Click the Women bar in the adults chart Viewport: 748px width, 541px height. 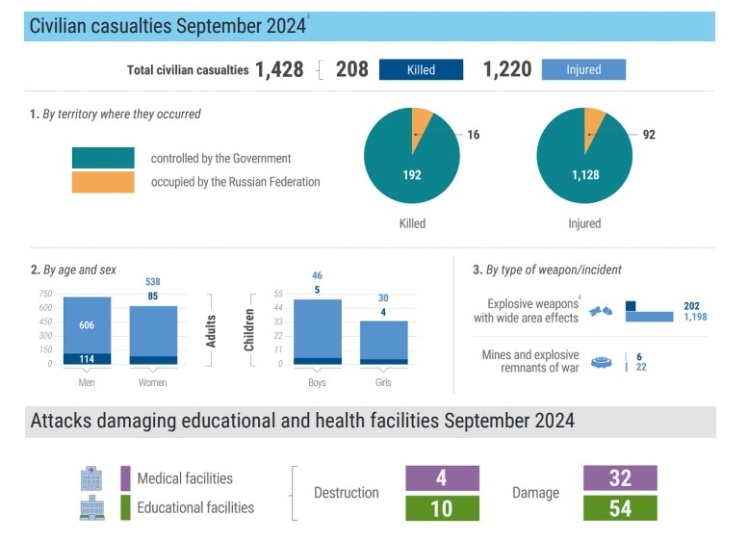pos(153,335)
